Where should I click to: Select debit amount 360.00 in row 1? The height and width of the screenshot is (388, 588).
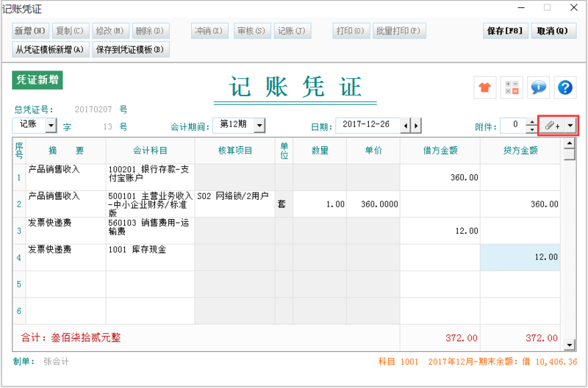(440, 177)
